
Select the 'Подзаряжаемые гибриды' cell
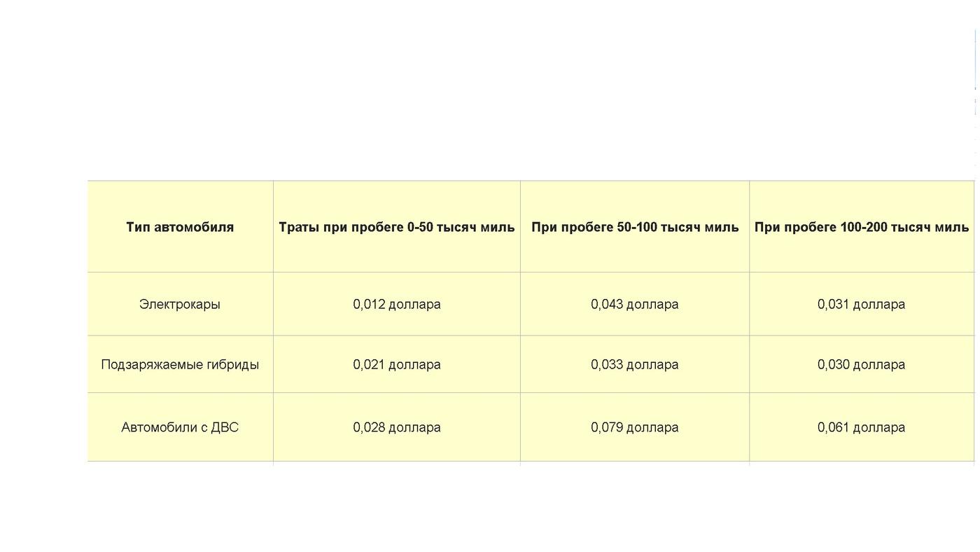180,364
